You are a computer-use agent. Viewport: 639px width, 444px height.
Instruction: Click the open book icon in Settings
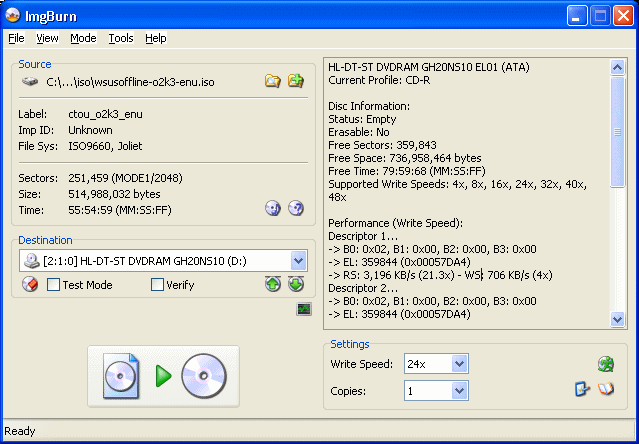(x=606, y=389)
